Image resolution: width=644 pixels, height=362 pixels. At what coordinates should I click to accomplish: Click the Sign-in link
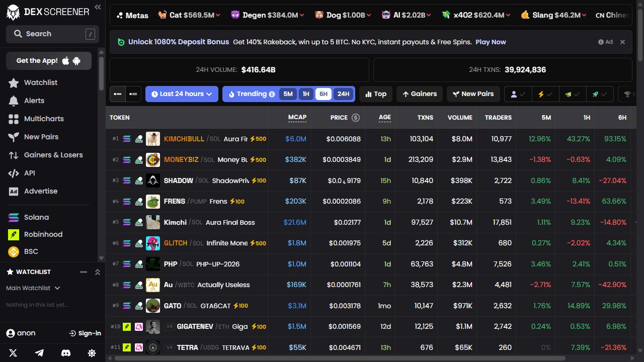click(85, 333)
